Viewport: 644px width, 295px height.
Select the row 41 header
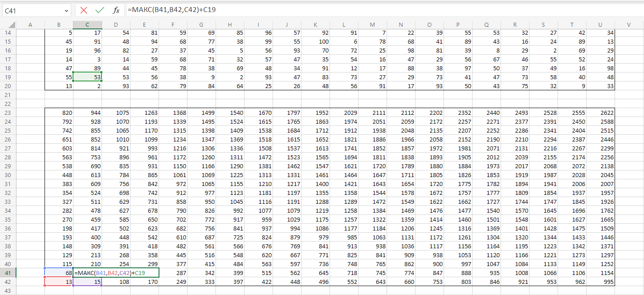[8, 273]
